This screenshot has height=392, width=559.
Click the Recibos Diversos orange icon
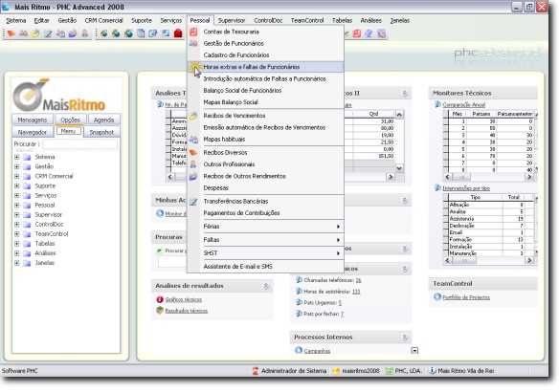[x=193, y=152]
